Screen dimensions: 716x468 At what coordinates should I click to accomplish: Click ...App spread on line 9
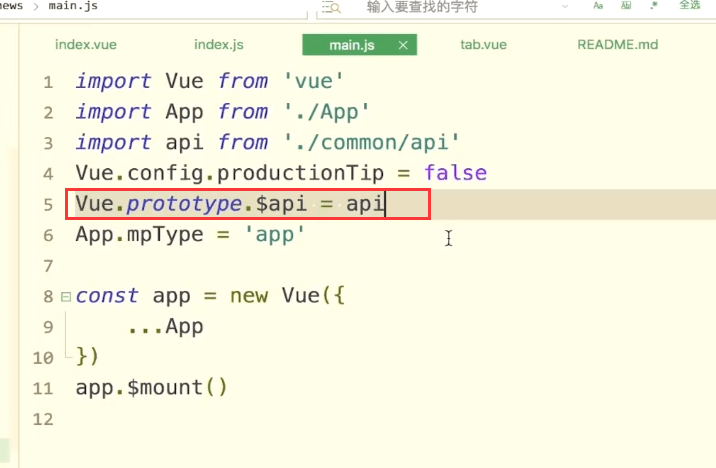pyautogui.click(x=165, y=327)
